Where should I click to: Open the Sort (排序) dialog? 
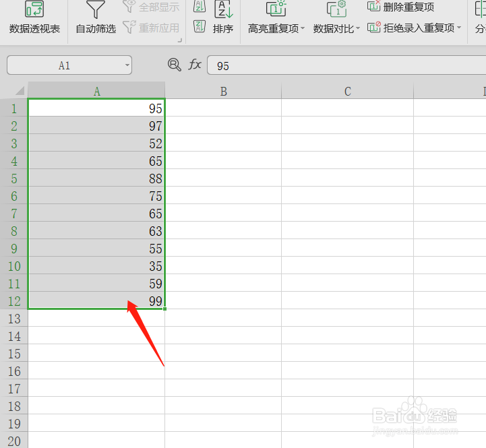(223, 18)
